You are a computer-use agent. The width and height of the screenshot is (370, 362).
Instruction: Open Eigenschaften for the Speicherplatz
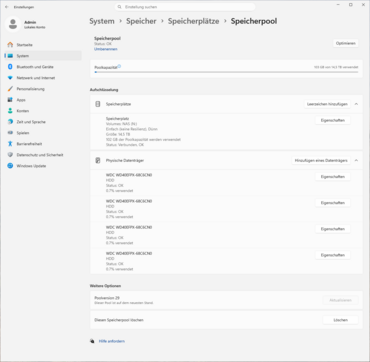[333, 120]
